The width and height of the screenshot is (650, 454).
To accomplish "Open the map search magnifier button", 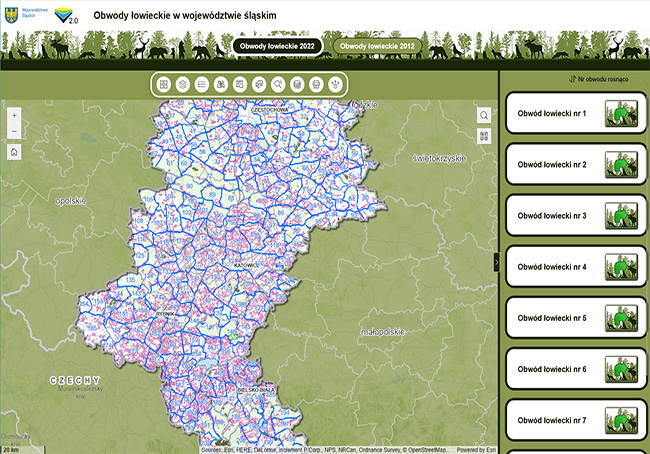I will (484, 115).
